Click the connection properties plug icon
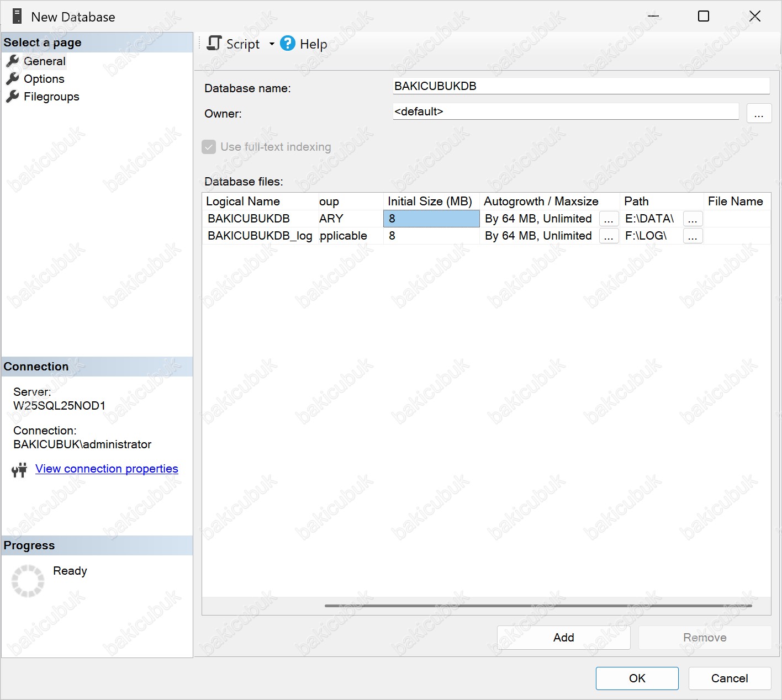Viewport: 782px width, 700px height. click(19, 470)
